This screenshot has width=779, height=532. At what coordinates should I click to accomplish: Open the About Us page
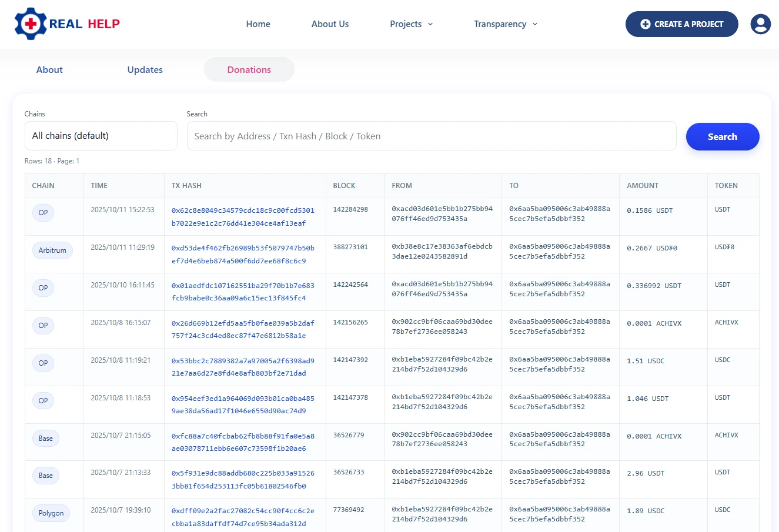(x=330, y=24)
